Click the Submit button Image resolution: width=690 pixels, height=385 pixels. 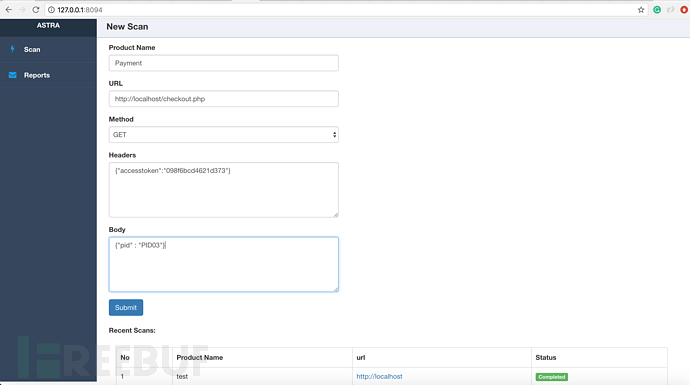pyautogui.click(x=126, y=308)
